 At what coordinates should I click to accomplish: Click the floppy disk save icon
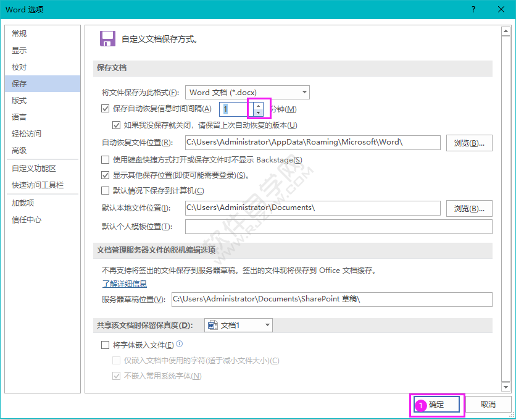pyautogui.click(x=107, y=38)
